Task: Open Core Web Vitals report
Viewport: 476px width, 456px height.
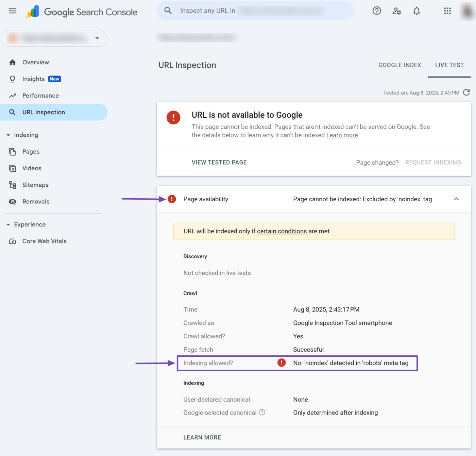Action: tap(44, 241)
